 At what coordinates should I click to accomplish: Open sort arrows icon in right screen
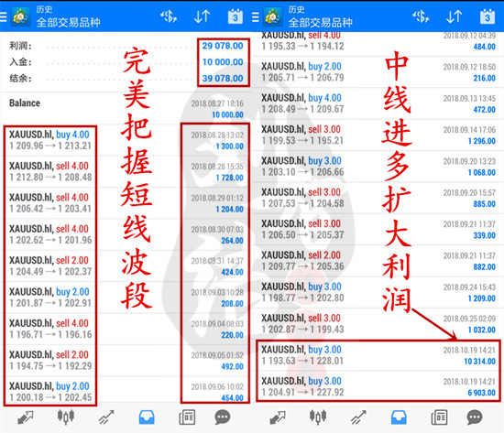click(x=455, y=16)
